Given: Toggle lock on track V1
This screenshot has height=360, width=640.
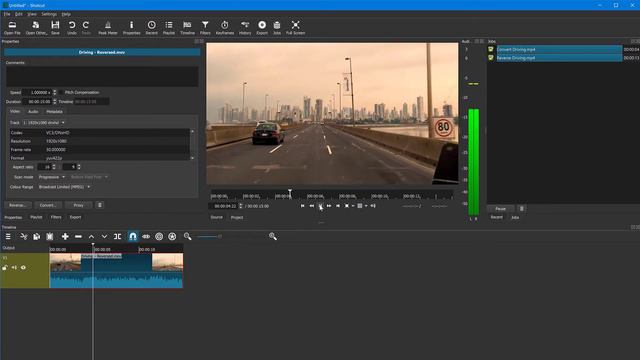Looking at the screenshot, I should (x=5, y=268).
